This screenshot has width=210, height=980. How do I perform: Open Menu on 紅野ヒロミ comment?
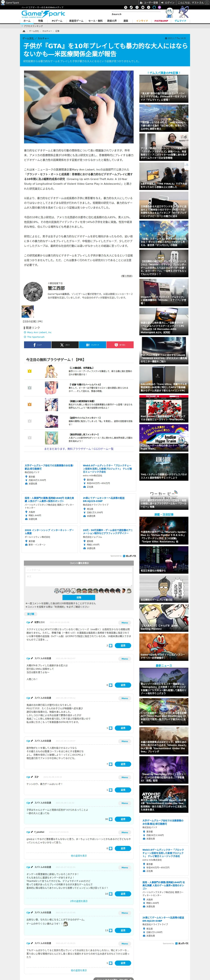click(x=125, y=623)
